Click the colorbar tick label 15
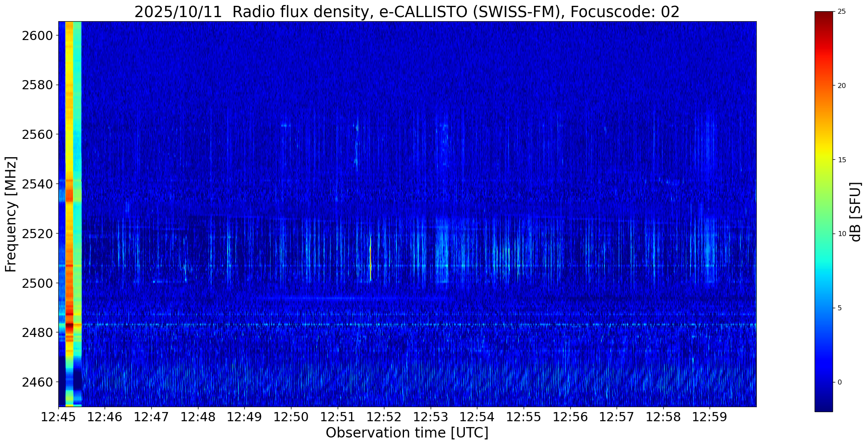The height and width of the screenshot is (445, 868). (842, 160)
